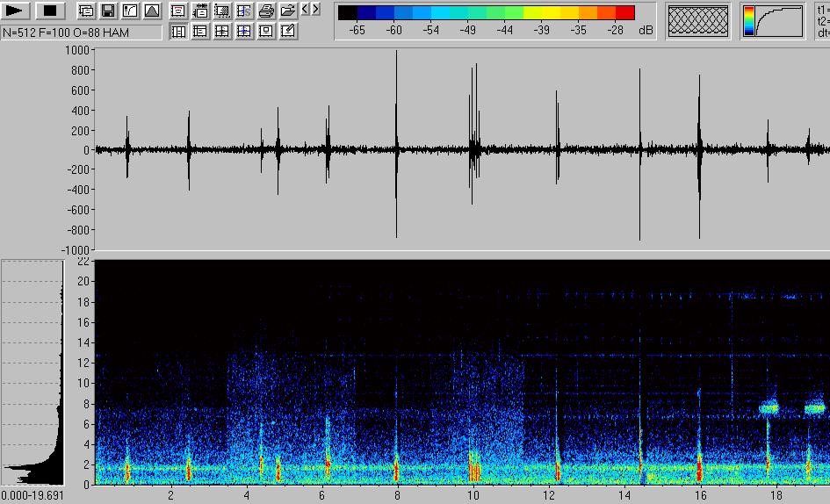The width and height of the screenshot is (830, 504).
Task: Click the overlapping windows icon
Action: coord(86,11)
